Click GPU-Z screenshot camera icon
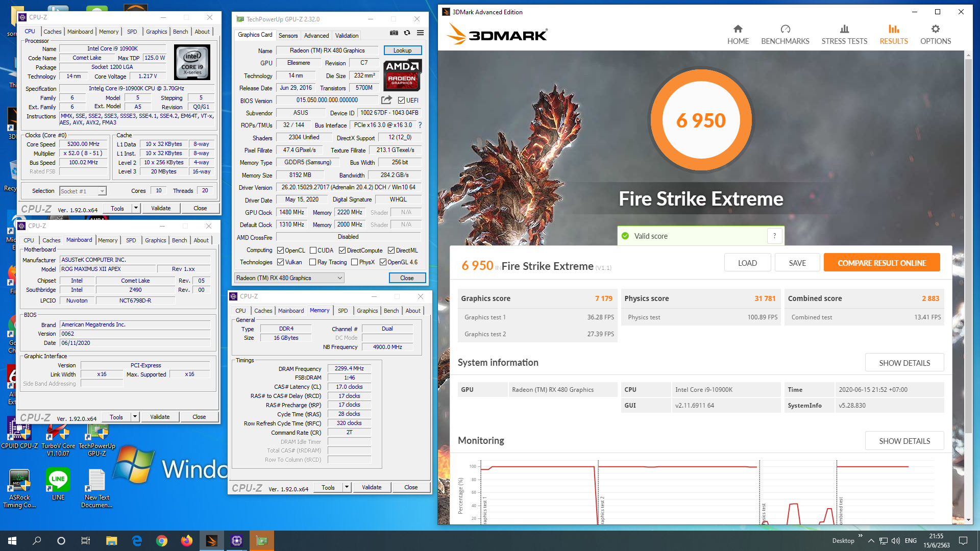 click(x=394, y=33)
